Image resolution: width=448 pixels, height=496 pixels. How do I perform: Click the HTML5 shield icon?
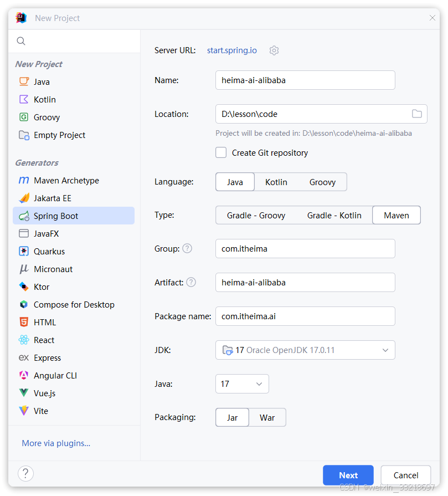pos(24,322)
